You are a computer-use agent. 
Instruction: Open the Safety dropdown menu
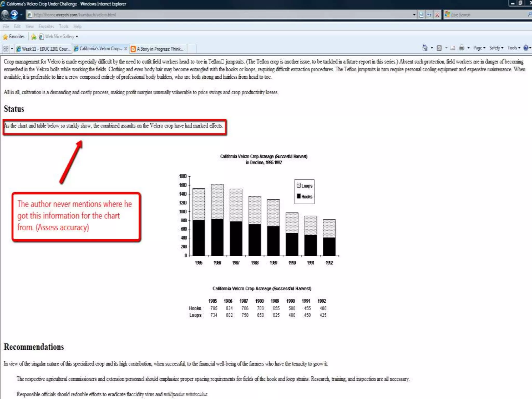496,48
